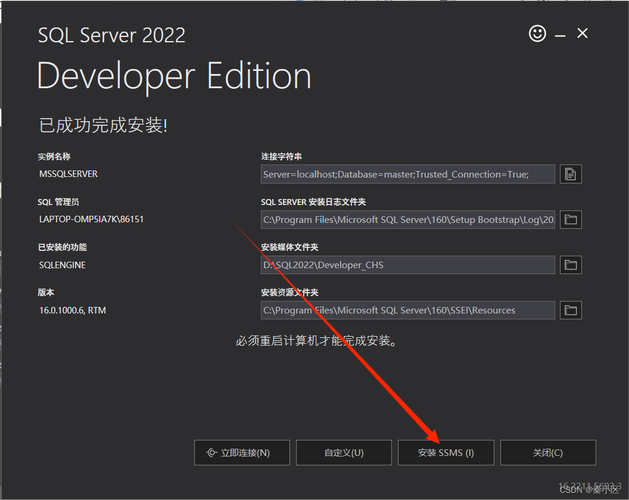The image size is (629, 500).
Task: Open the SQL Server log folder icon
Action: coord(570,219)
